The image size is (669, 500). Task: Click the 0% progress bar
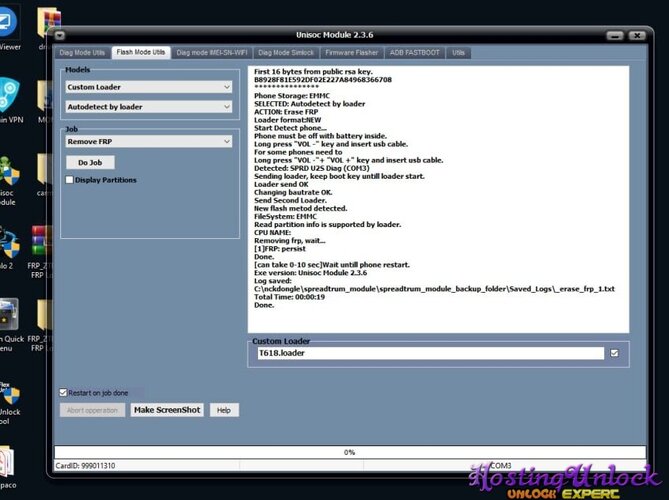pos(350,452)
